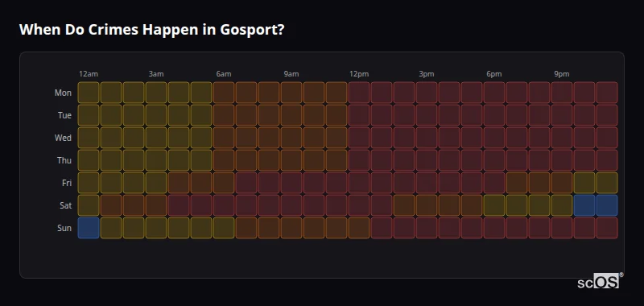This screenshot has height=306, width=644.
Task: Click the 'When Do Crimes Happen in Gosport?' heading
Action: click(151, 30)
